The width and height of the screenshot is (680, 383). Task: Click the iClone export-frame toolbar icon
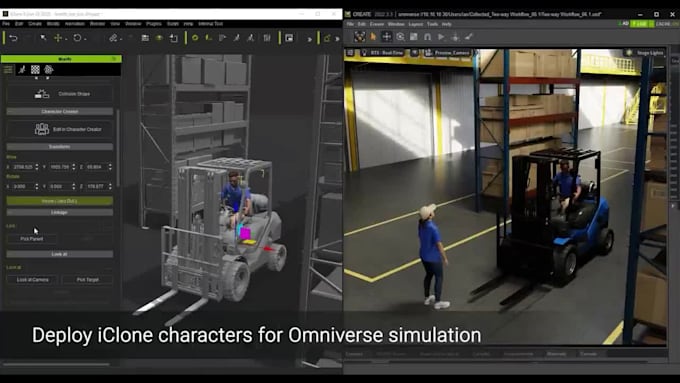173,38
